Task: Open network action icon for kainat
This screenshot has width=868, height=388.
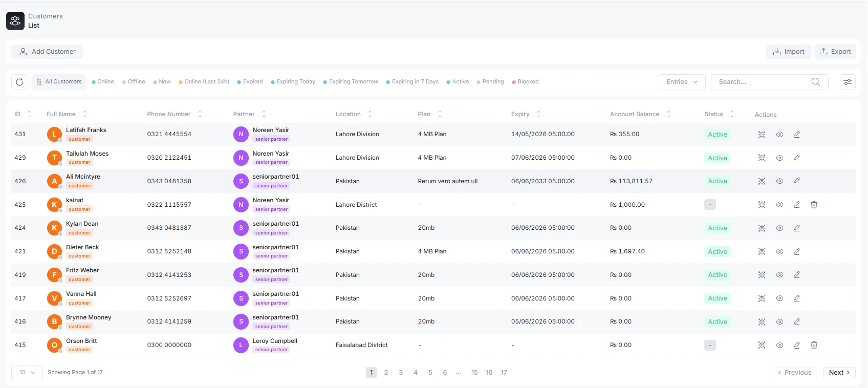Action: coord(762,205)
